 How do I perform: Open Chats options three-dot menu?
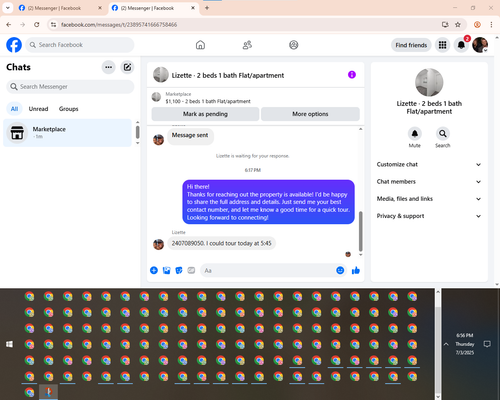(109, 67)
